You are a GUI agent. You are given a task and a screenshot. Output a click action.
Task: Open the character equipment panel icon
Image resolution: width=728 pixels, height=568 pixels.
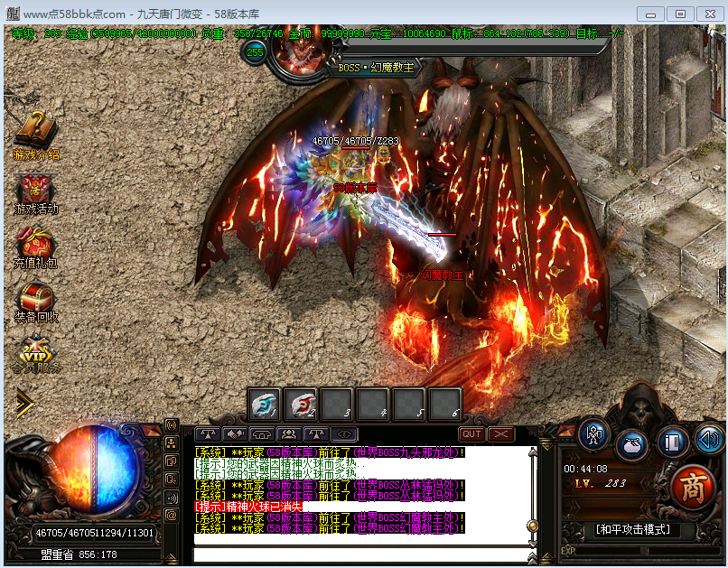pos(594,435)
